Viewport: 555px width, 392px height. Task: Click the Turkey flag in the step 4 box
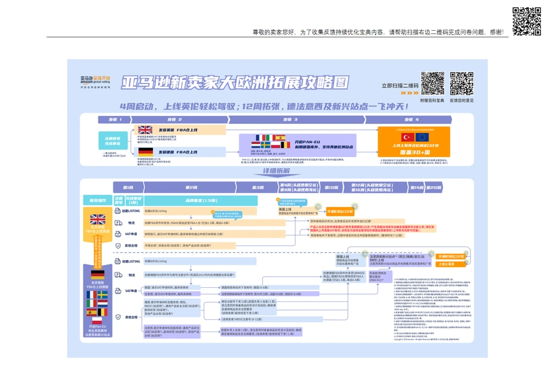click(x=408, y=137)
